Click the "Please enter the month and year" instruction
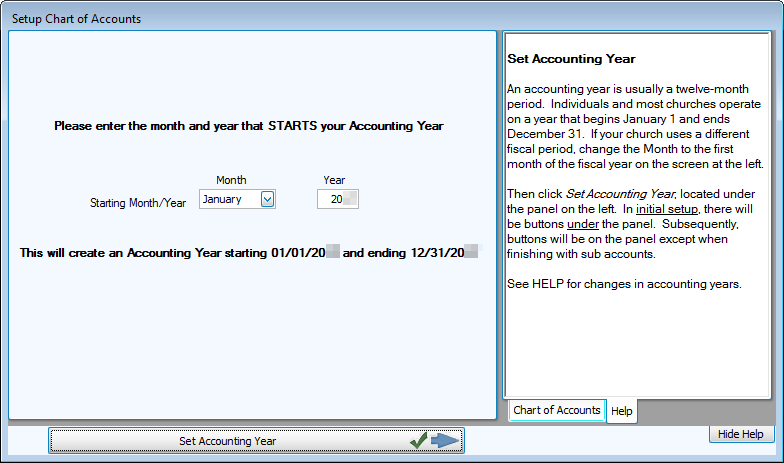The image size is (784, 463). (x=249, y=127)
